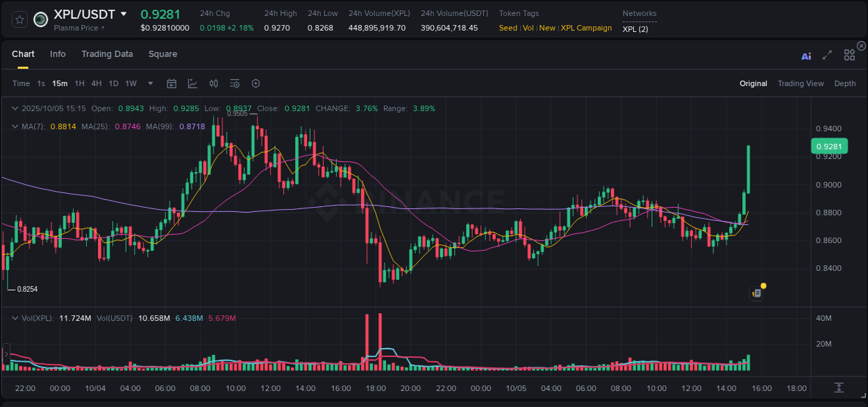
Task: Collapse the Vol(XPL) volume pane
Action: [x=15, y=317]
